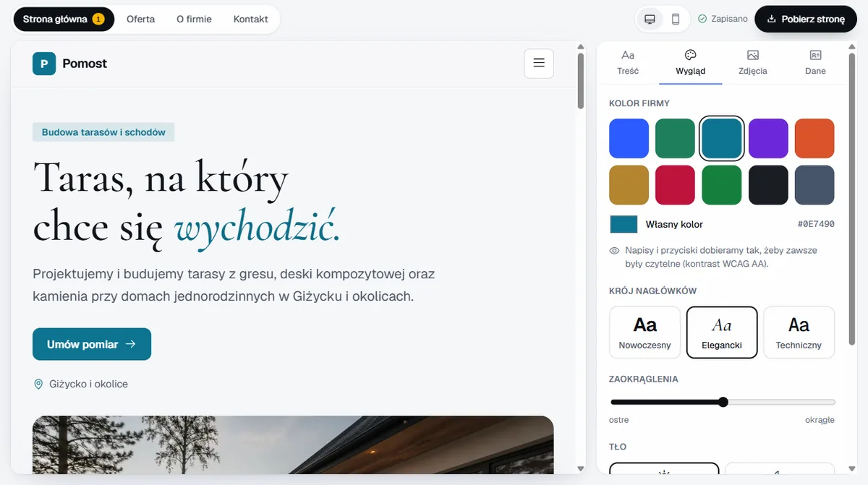Click the eye icon next to contrast note
This screenshot has height=485, width=868.
(x=614, y=251)
